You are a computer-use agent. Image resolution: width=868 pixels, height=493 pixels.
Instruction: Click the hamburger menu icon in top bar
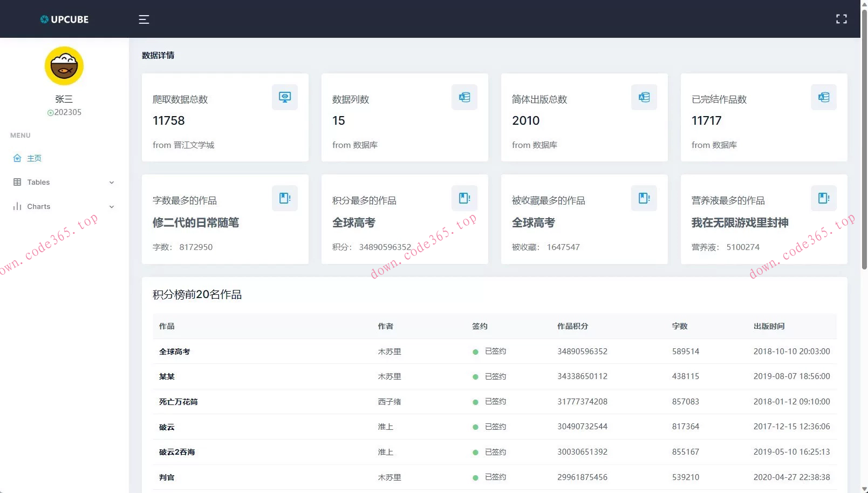[143, 19]
